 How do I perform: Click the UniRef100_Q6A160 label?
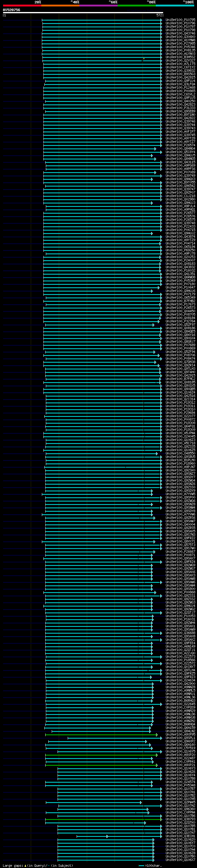(x=180, y=745)
